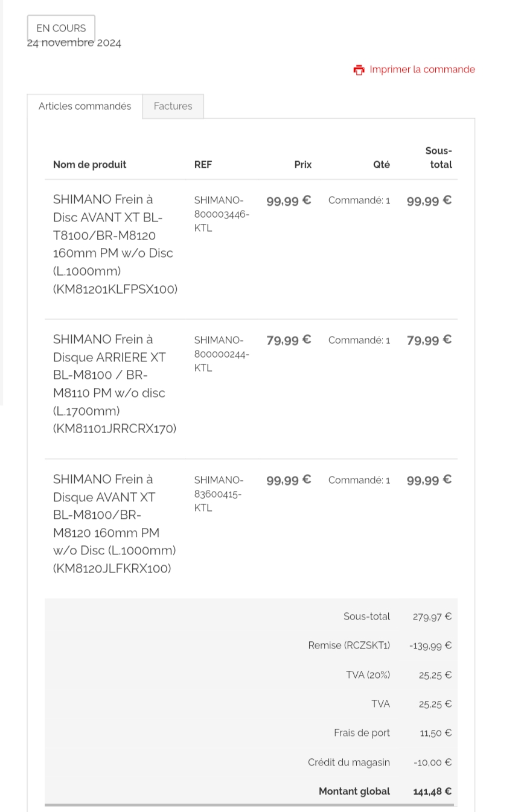Screen dimensions: 521x812
Task: Click reference SHIMANO-800000244-KTL
Action: (222, 354)
